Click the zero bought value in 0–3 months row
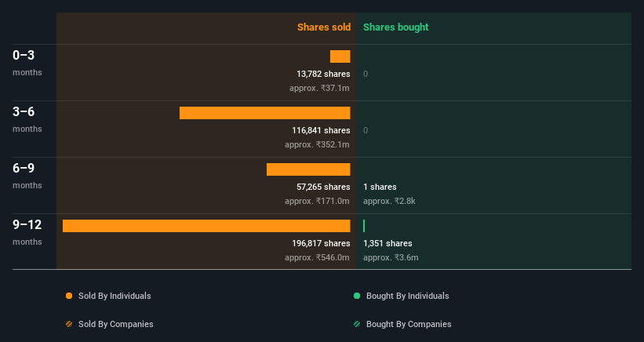The image size is (644, 342). click(366, 75)
